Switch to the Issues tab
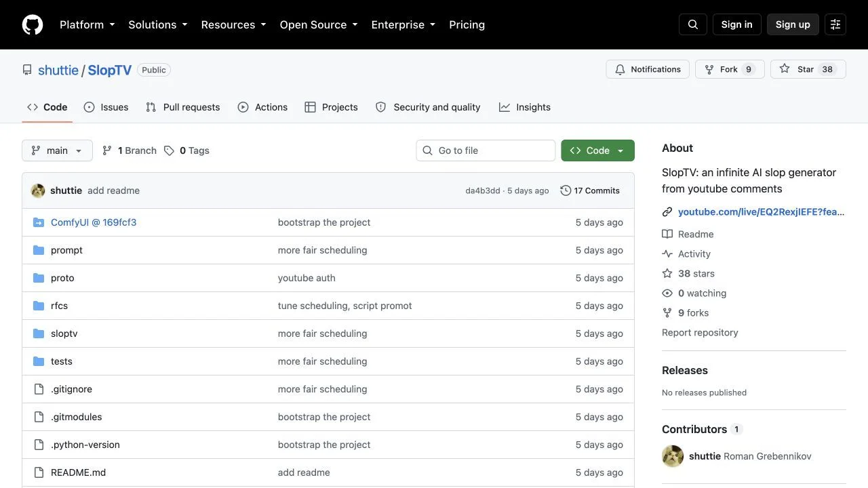868x488 pixels. coord(106,107)
